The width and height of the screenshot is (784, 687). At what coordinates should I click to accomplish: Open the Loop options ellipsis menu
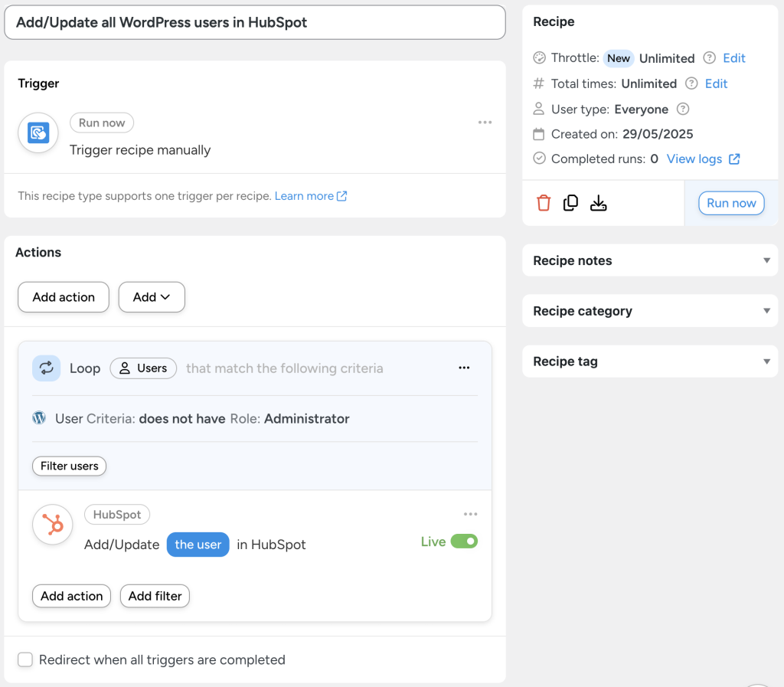(464, 368)
